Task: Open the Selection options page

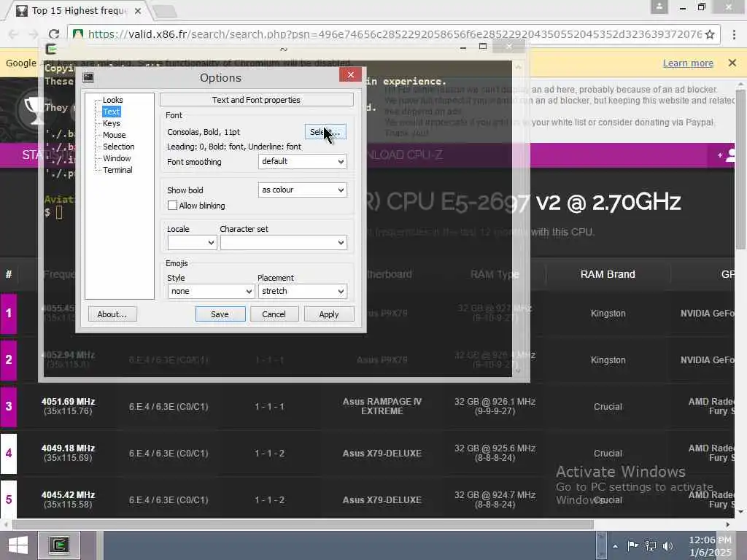Action: [119, 147]
